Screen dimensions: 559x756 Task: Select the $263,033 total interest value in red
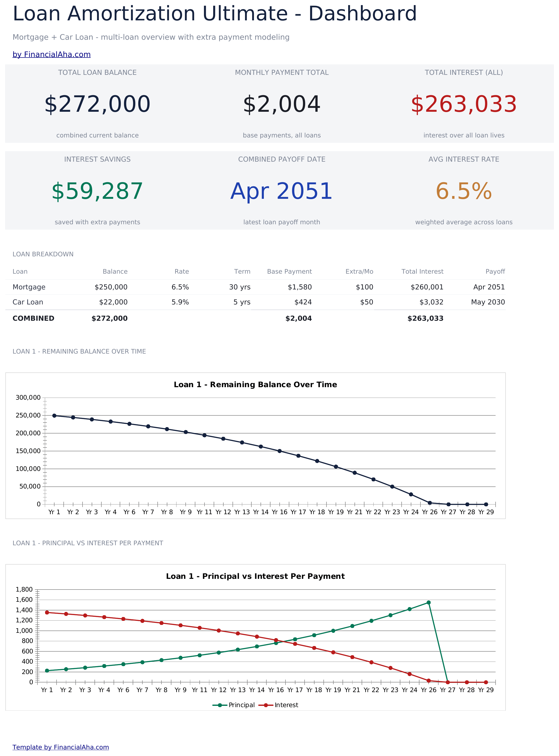click(463, 104)
